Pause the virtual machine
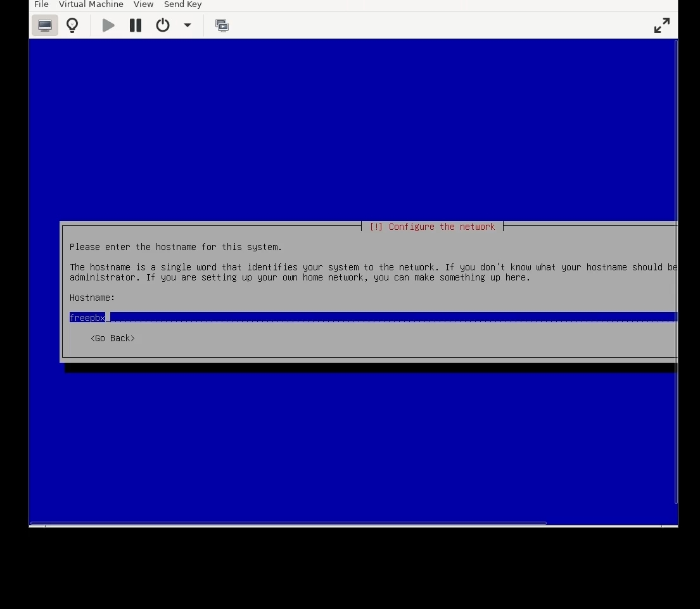The image size is (700, 609). click(136, 25)
